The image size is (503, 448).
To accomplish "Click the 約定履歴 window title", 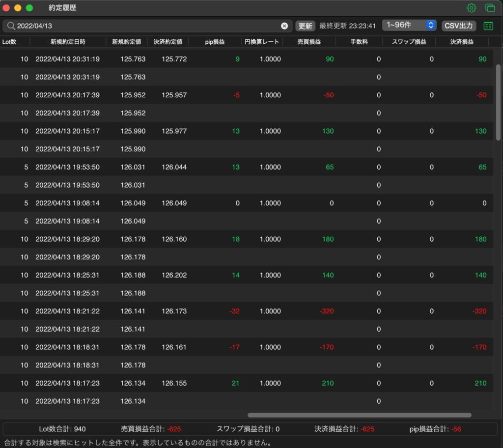I will [x=62, y=8].
